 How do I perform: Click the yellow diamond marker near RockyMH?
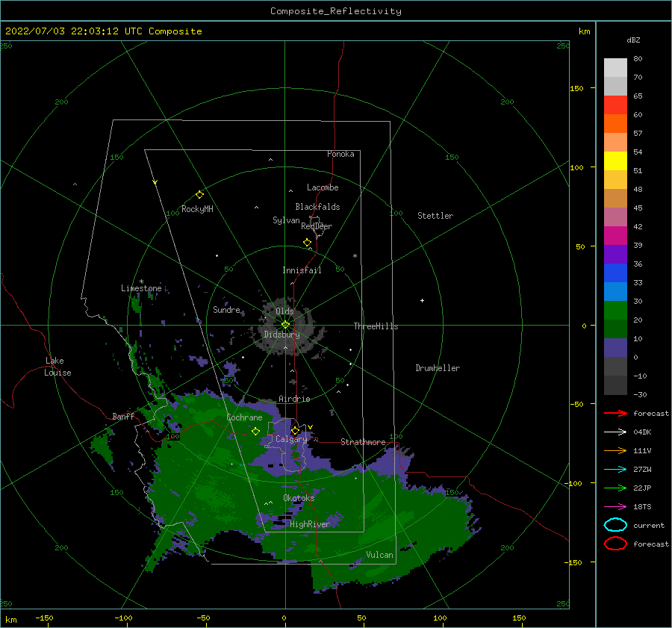click(199, 195)
